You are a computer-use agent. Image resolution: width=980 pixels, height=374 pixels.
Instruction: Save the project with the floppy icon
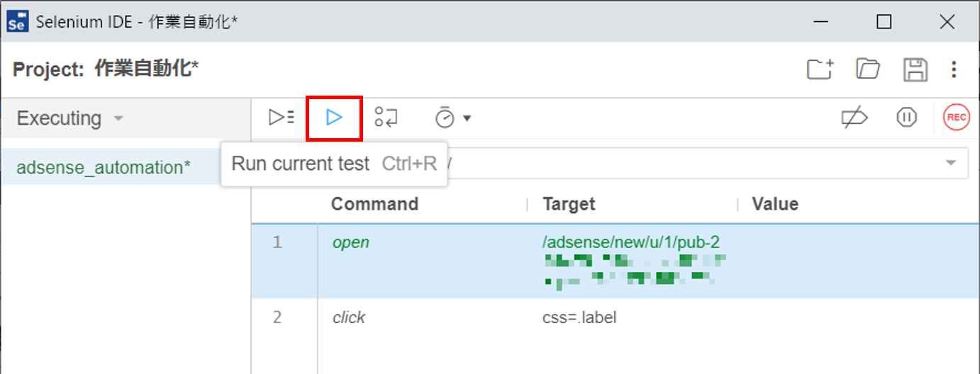(915, 69)
